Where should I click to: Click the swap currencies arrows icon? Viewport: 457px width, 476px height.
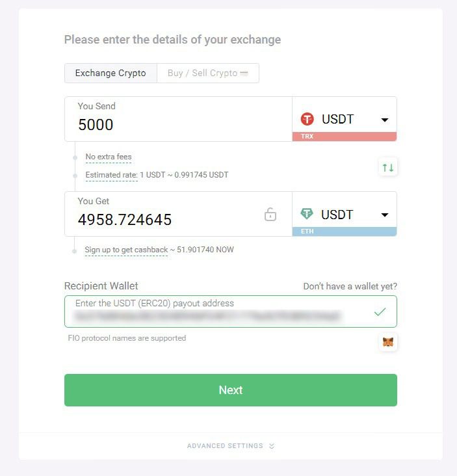pyautogui.click(x=388, y=168)
